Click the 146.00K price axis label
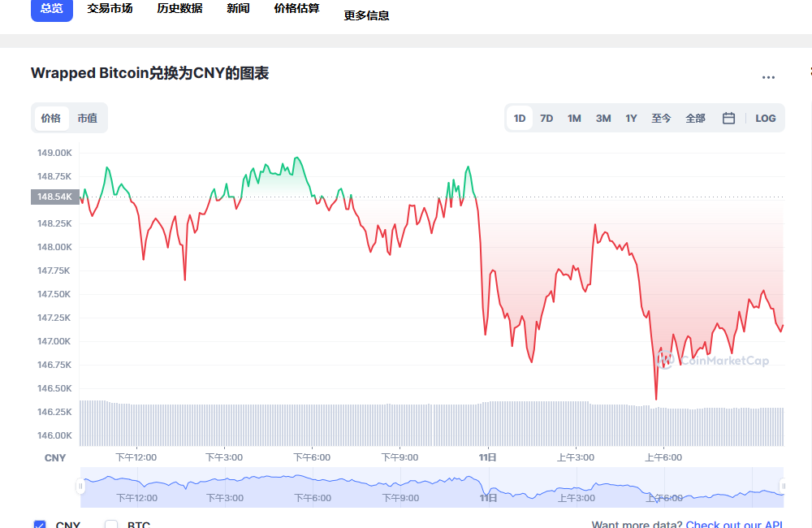Viewport: 812px width, 528px height. pyautogui.click(x=54, y=435)
